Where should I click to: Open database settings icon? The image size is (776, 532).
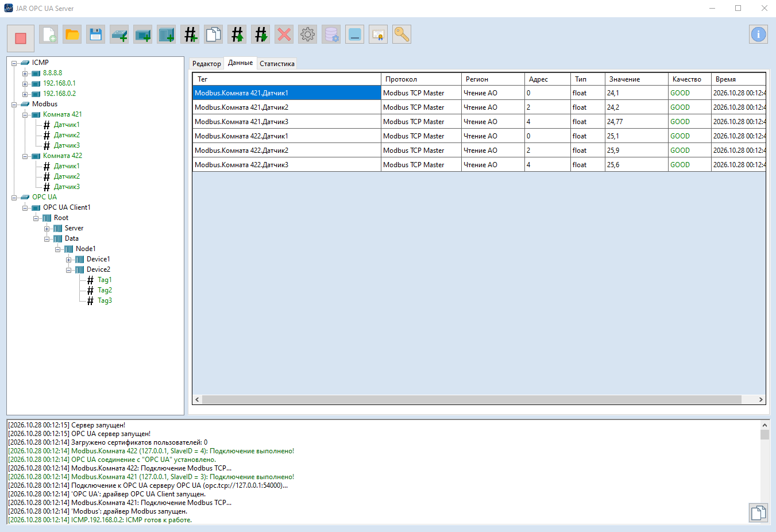331,34
